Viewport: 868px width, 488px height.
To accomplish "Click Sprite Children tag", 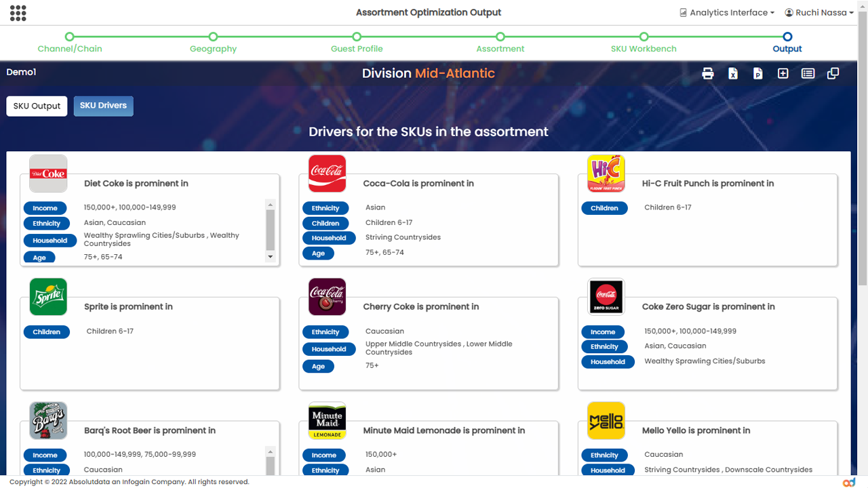I will point(47,332).
